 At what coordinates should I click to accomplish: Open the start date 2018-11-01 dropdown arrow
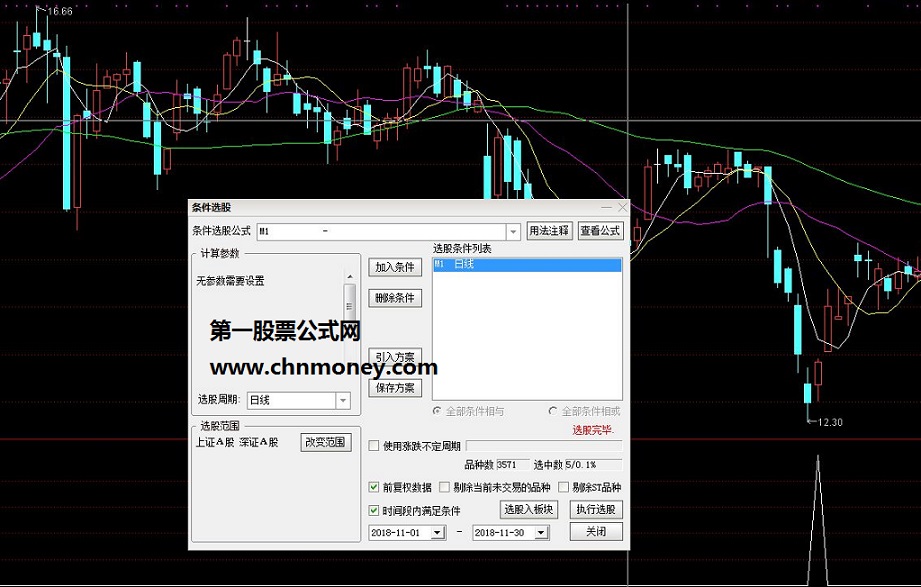tap(437, 533)
